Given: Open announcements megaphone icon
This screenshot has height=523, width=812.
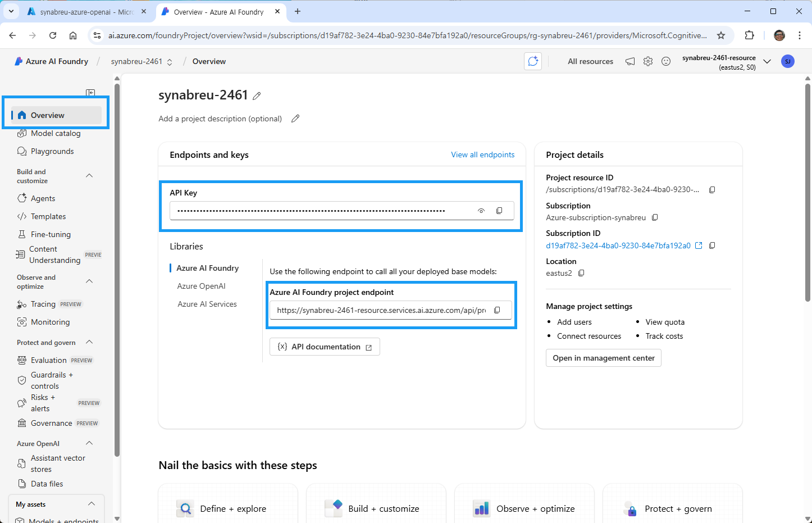Looking at the screenshot, I should (x=630, y=61).
